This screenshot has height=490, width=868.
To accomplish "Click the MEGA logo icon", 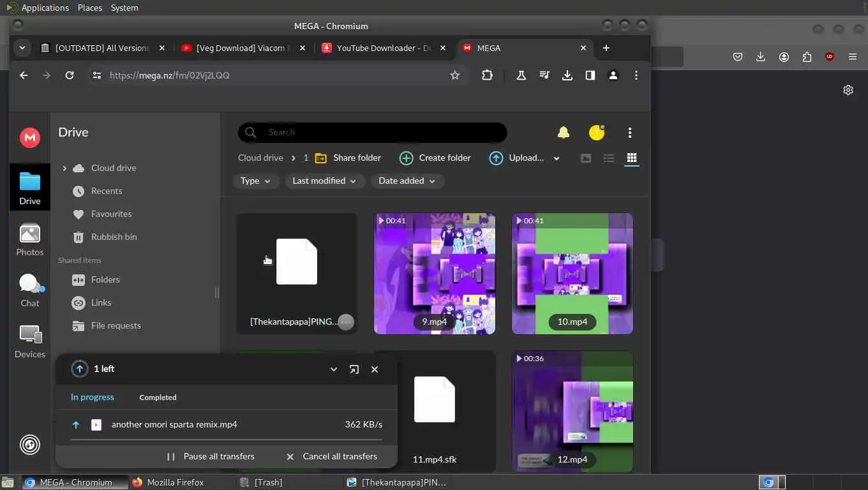I will (30, 138).
